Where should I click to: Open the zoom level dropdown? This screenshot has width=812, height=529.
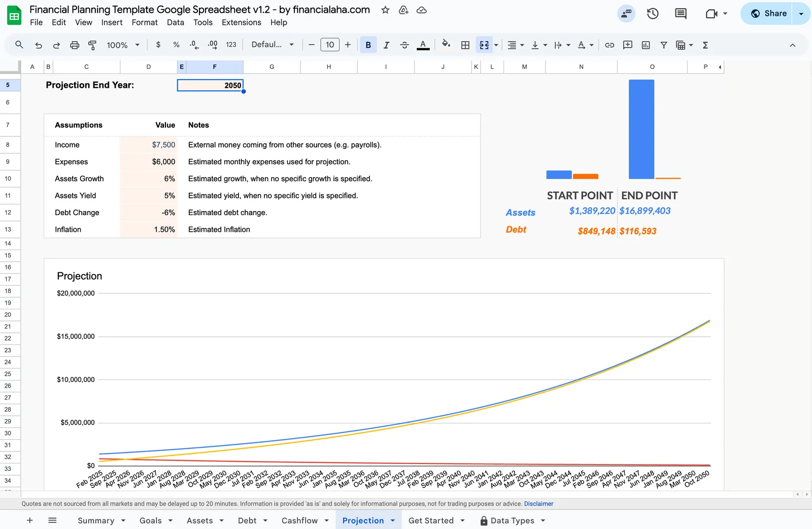click(x=122, y=45)
